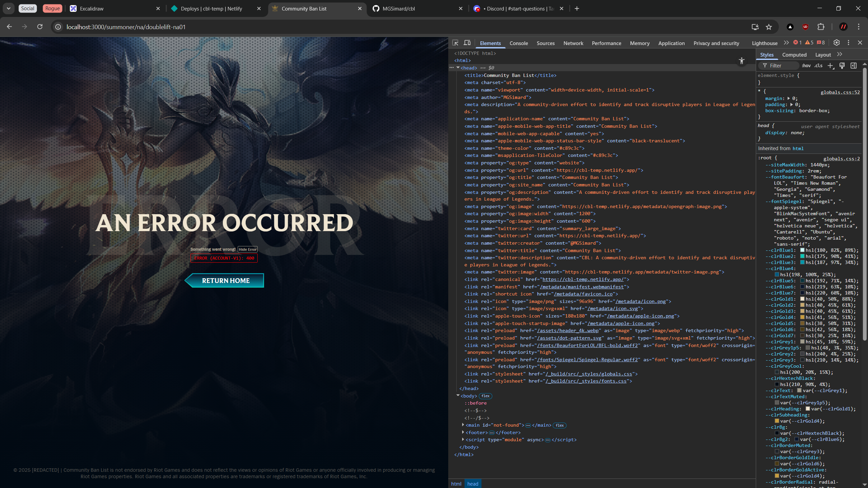Switch to the Excalidraw browser tab

(x=115, y=8)
